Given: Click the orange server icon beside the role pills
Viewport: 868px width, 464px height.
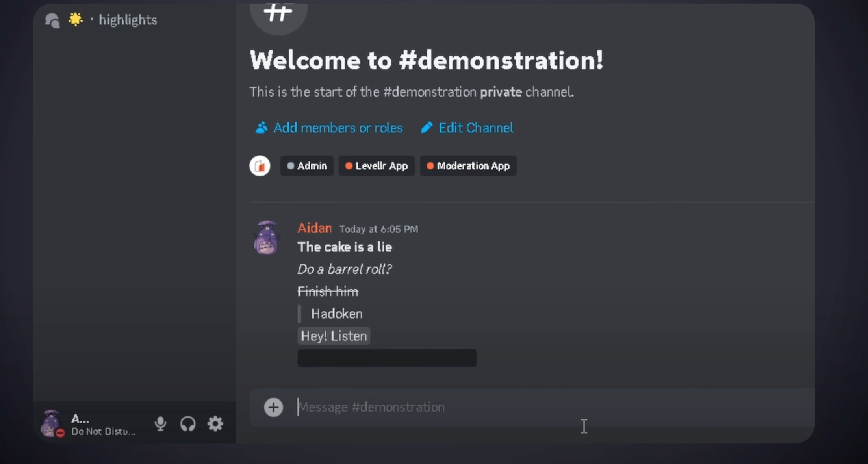Looking at the screenshot, I should pyautogui.click(x=260, y=166).
